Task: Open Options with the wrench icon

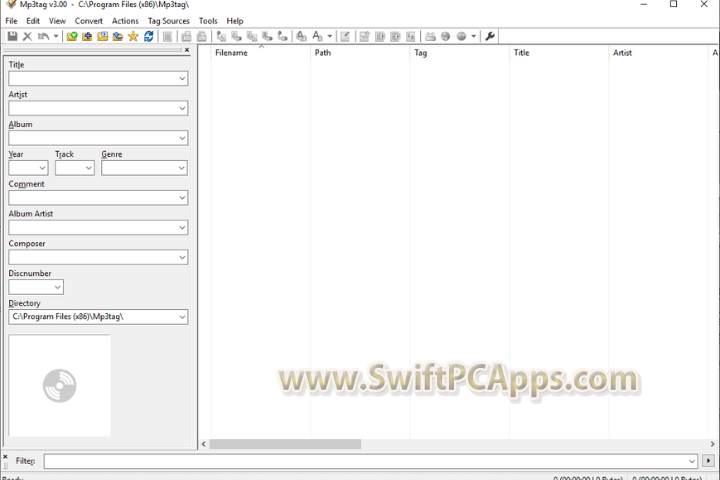Action: click(489, 36)
